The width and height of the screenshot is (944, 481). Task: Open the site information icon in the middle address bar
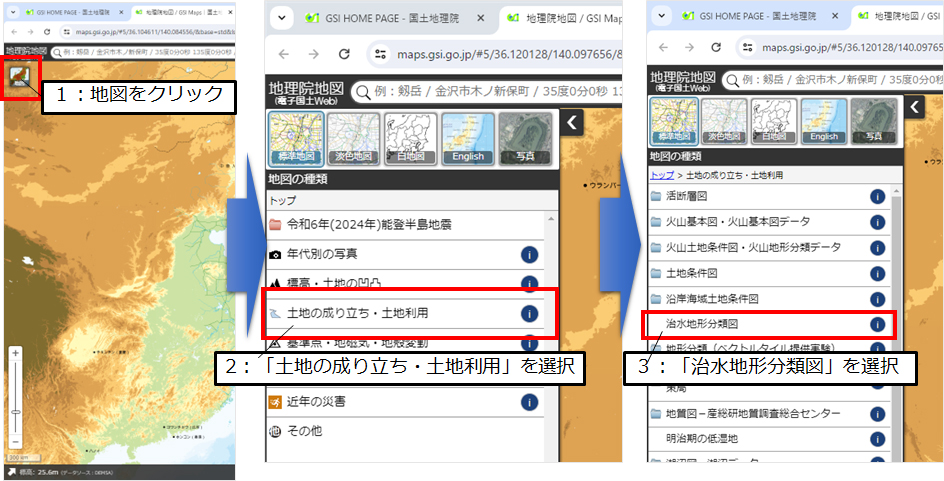380,54
